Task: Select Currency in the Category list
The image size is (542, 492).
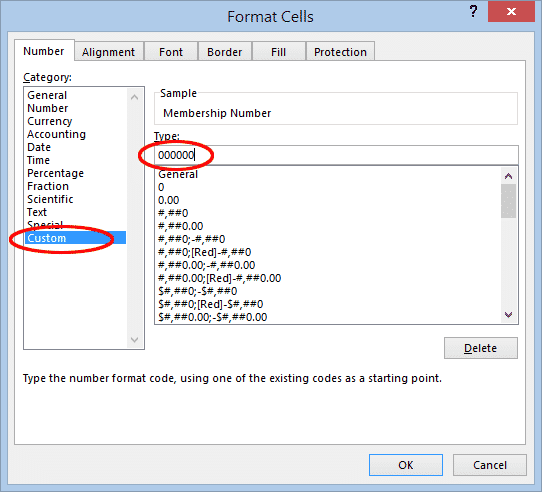Action: coord(50,121)
